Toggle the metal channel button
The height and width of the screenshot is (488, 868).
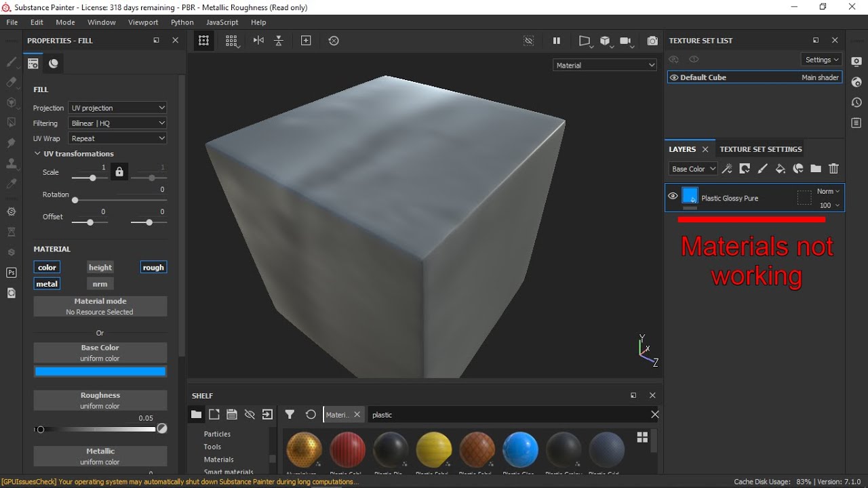[x=47, y=283]
